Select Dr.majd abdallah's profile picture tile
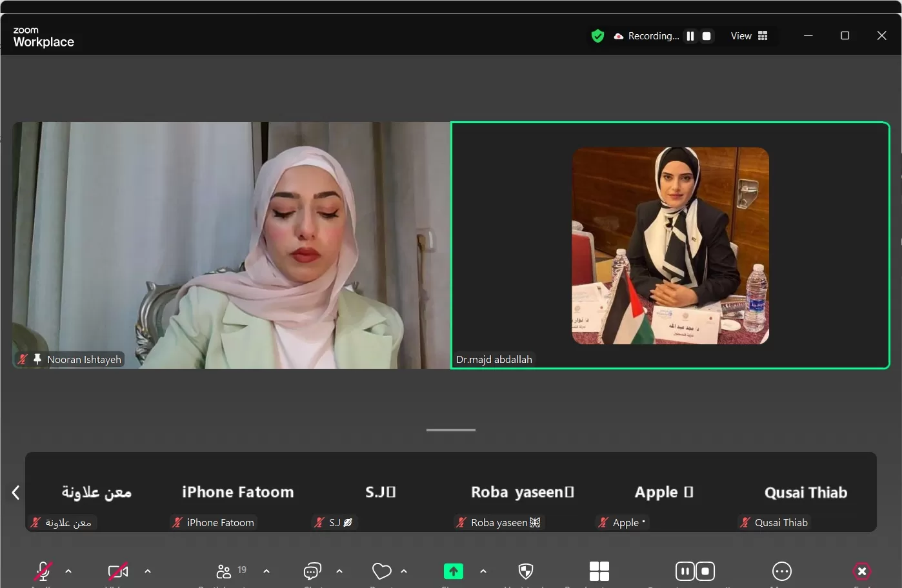902x588 pixels. click(x=670, y=246)
